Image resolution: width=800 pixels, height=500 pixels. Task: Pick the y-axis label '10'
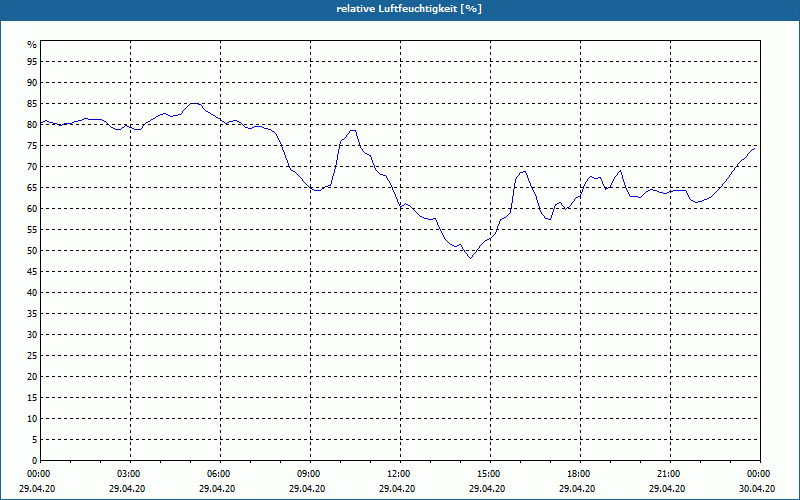pos(32,419)
